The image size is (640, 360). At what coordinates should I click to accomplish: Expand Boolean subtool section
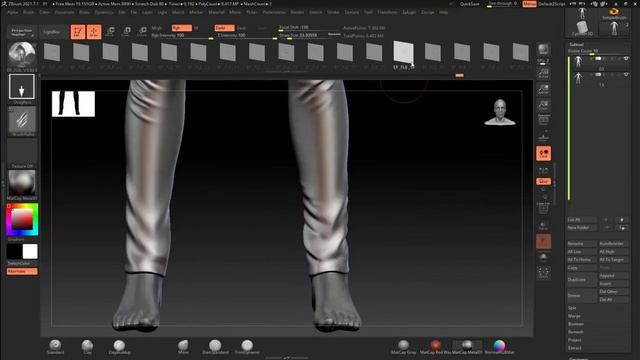[x=576, y=324]
